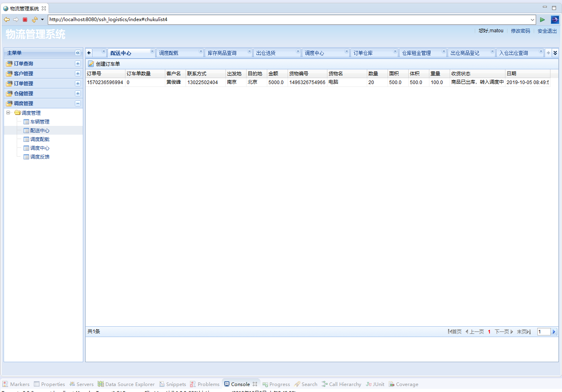
Task: Switch to the 仓库租金管理 tab
Action: tap(417, 53)
